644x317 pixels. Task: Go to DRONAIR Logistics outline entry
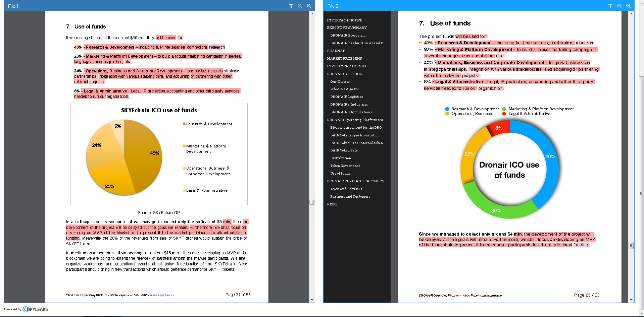click(x=346, y=97)
